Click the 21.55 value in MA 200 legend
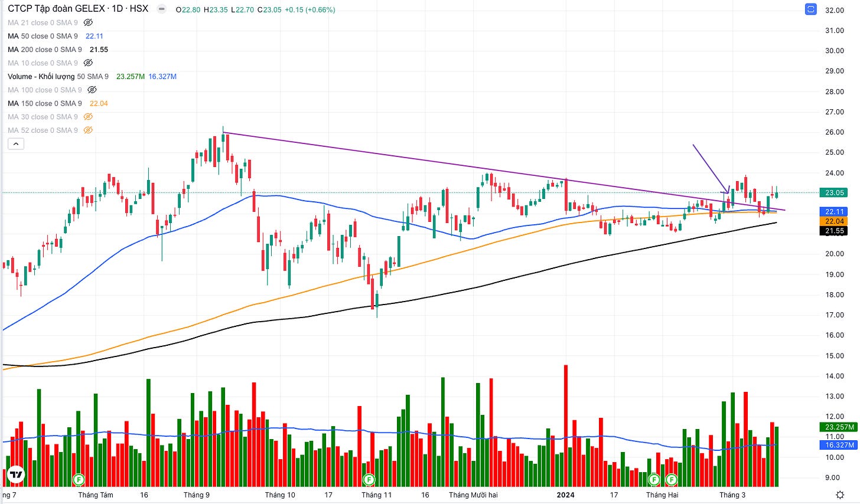 99,50
